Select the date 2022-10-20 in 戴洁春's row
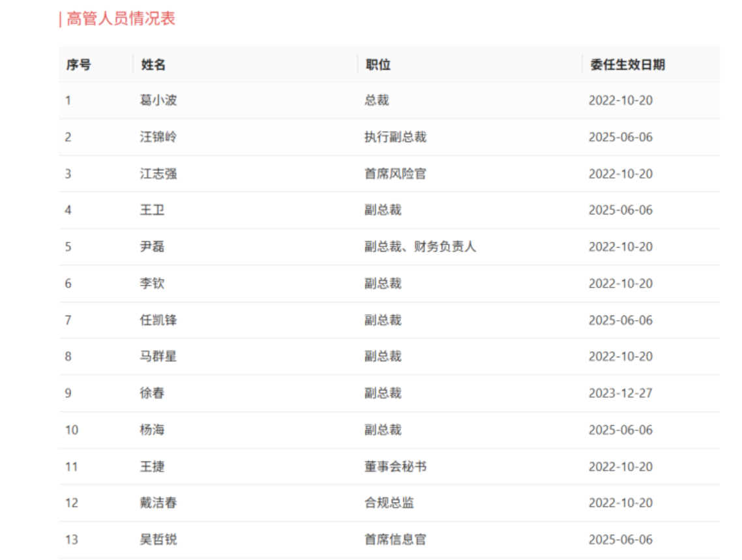742x560 pixels. click(x=621, y=503)
